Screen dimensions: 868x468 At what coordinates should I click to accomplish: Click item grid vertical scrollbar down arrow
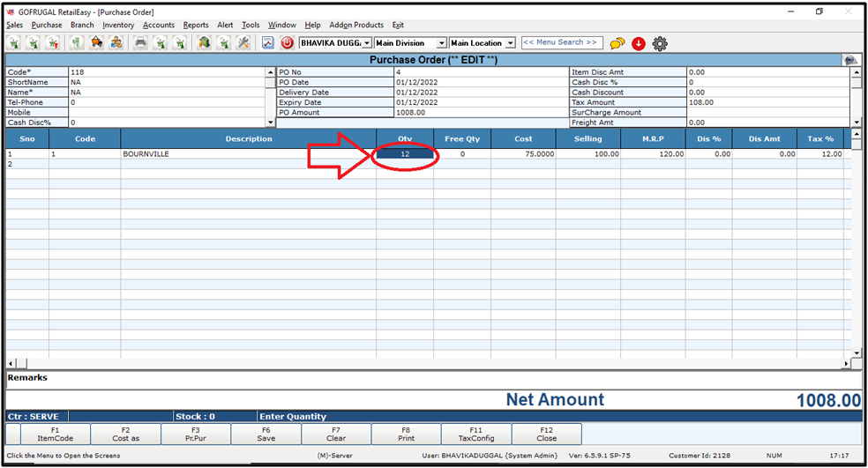pyautogui.click(x=857, y=353)
